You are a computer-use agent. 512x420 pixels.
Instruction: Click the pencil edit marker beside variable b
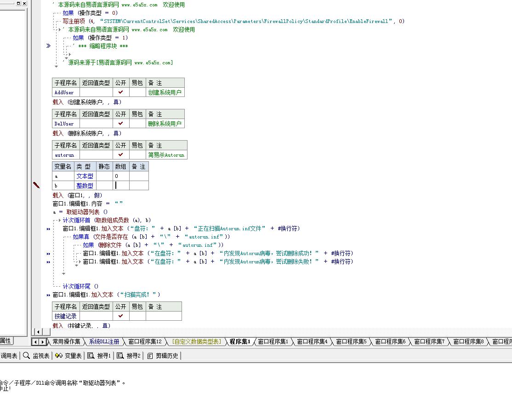click(36, 185)
